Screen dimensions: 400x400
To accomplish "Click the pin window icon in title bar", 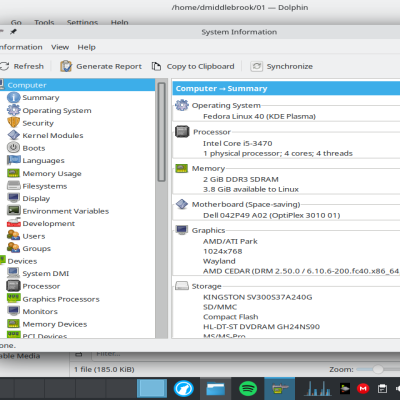I will pos(13,32).
